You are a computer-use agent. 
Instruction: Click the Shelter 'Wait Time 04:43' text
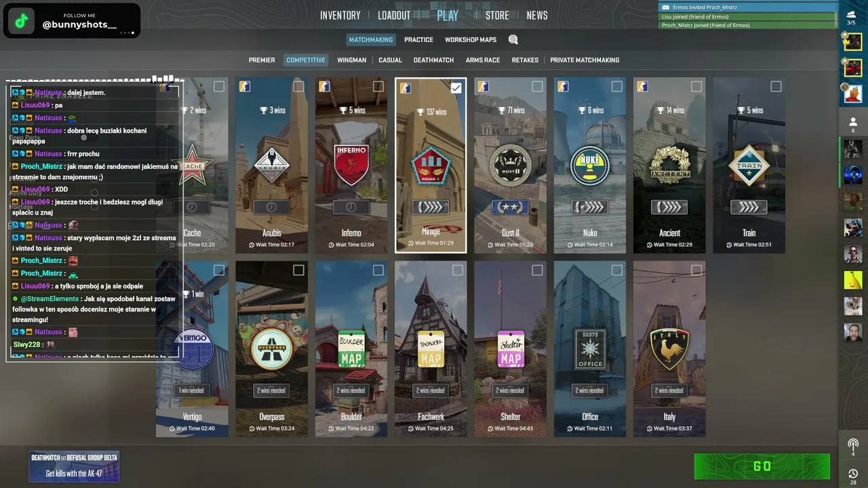(511, 428)
